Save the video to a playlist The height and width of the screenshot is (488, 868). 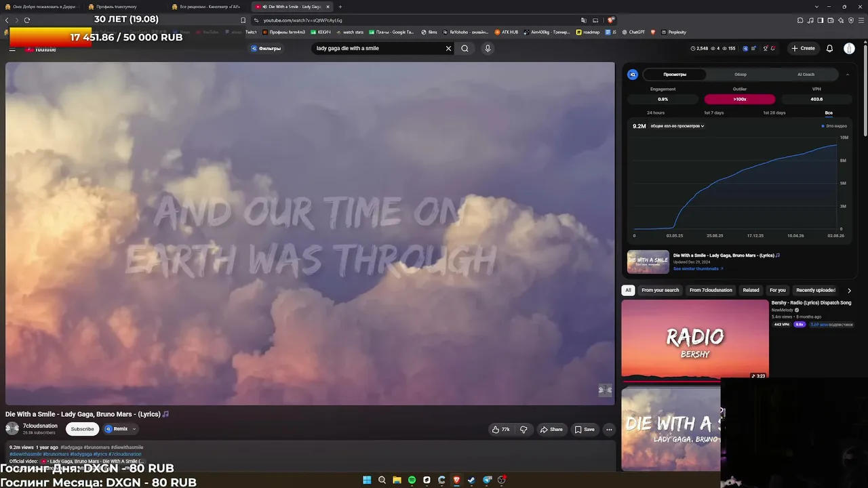[x=585, y=429]
